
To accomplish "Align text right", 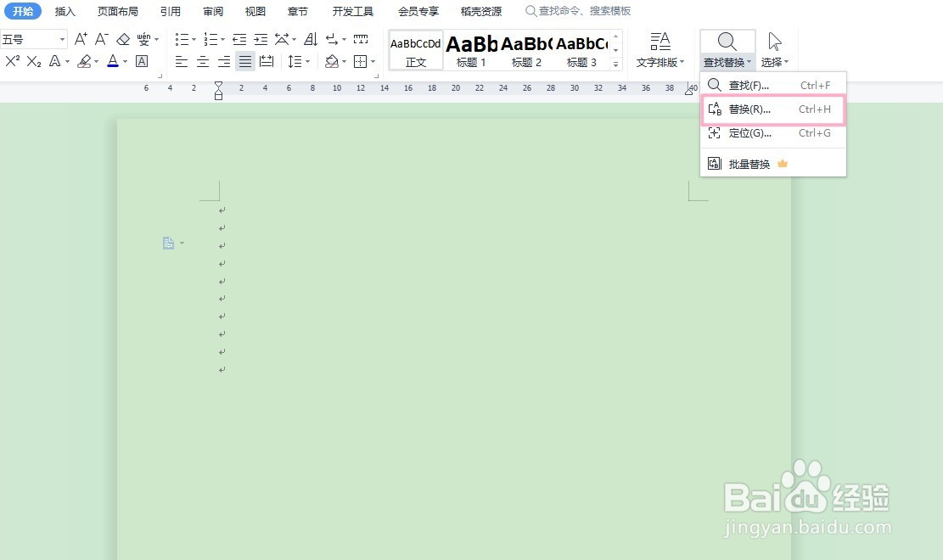I will click(224, 61).
